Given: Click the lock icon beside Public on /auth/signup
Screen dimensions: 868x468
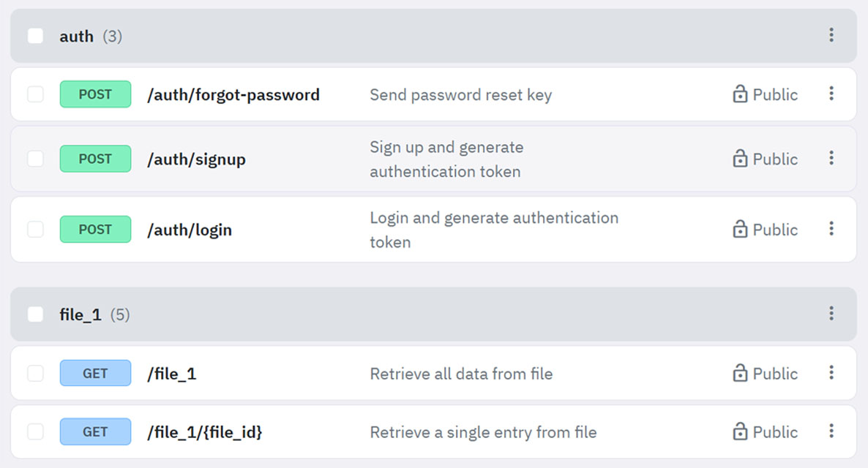Looking at the screenshot, I should (739, 159).
